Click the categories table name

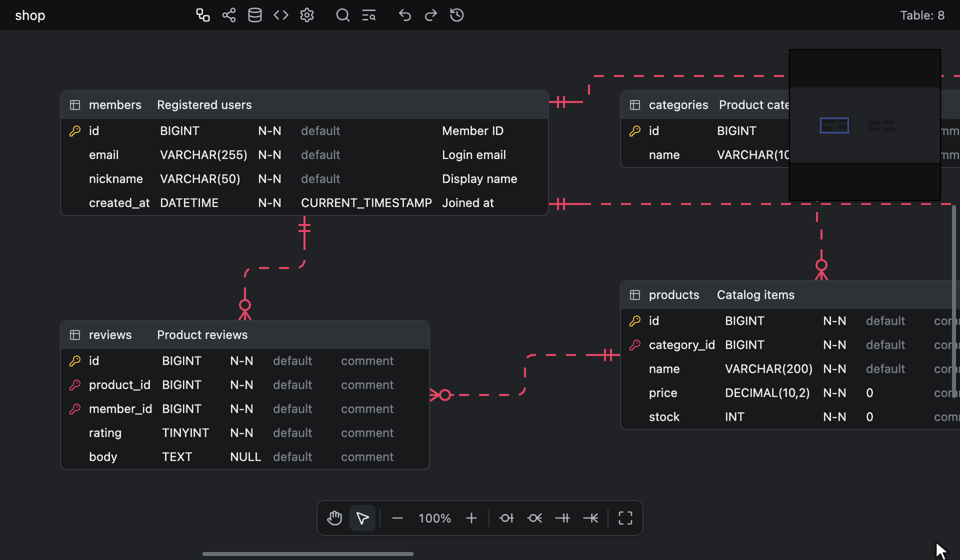click(678, 105)
